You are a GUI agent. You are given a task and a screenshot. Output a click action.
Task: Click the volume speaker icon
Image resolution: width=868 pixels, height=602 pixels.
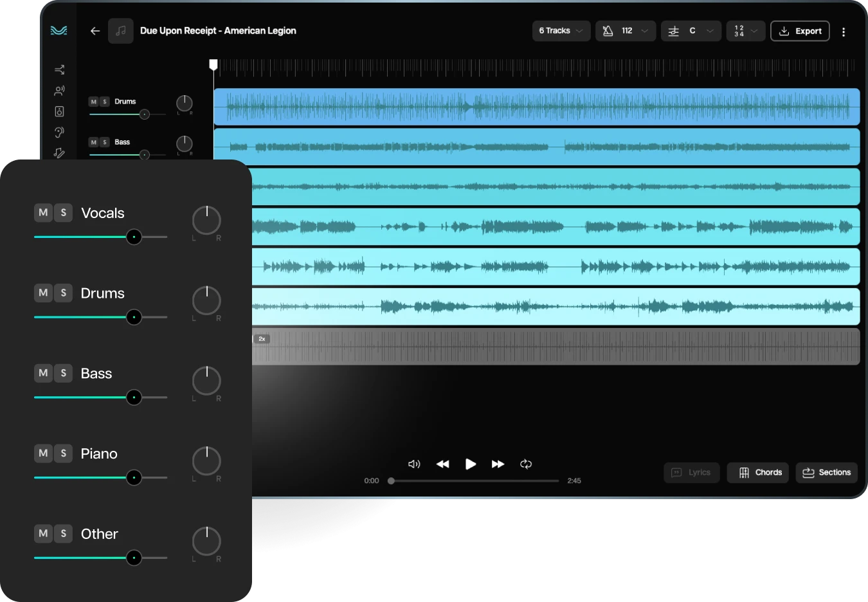[x=414, y=464]
